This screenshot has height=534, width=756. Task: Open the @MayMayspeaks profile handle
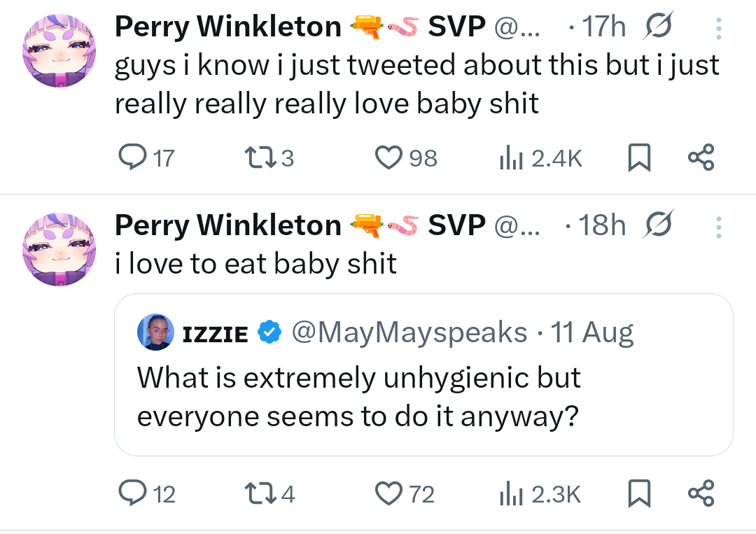[x=409, y=332]
